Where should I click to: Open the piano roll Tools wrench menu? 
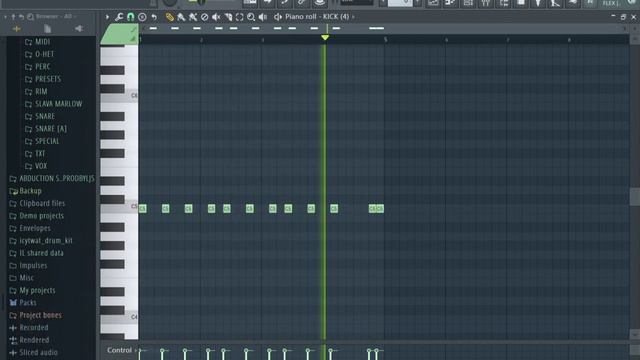click(x=119, y=17)
